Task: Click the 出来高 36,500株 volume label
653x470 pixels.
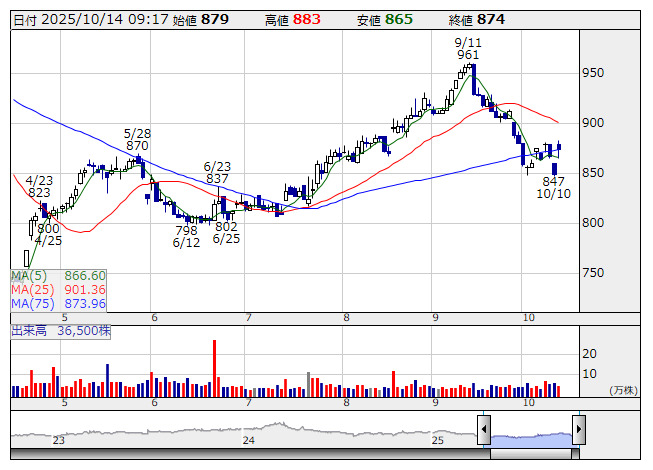Action: [61, 331]
